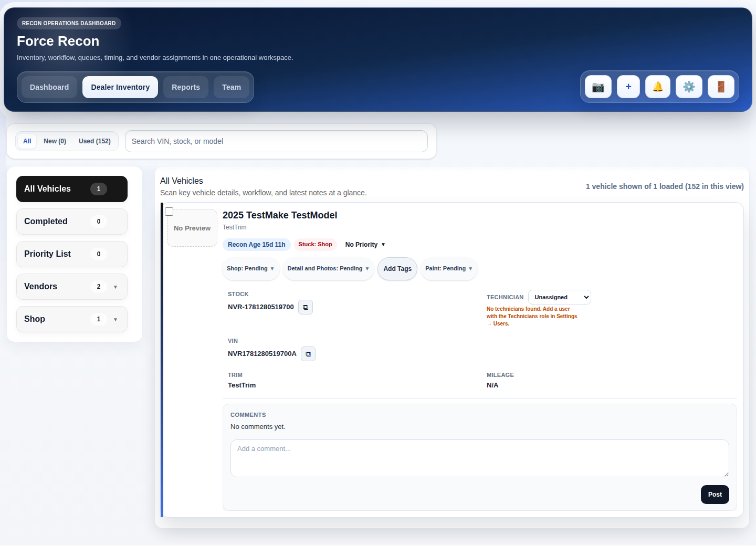Focus the Search VIN, stock, or model field

coord(276,141)
